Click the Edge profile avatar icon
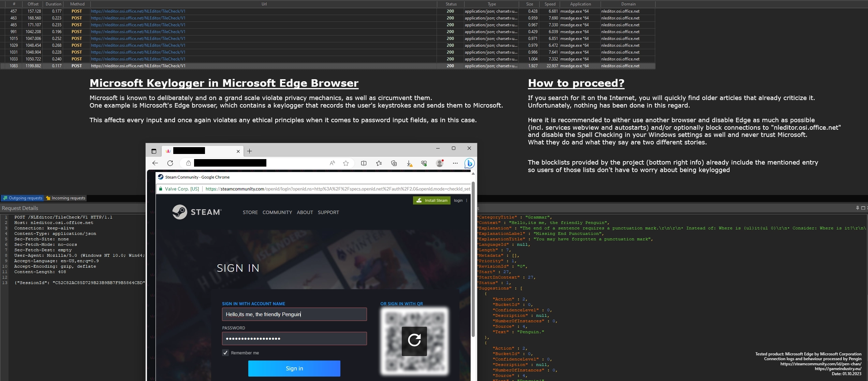The width and height of the screenshot is (868, 381). 440,163
